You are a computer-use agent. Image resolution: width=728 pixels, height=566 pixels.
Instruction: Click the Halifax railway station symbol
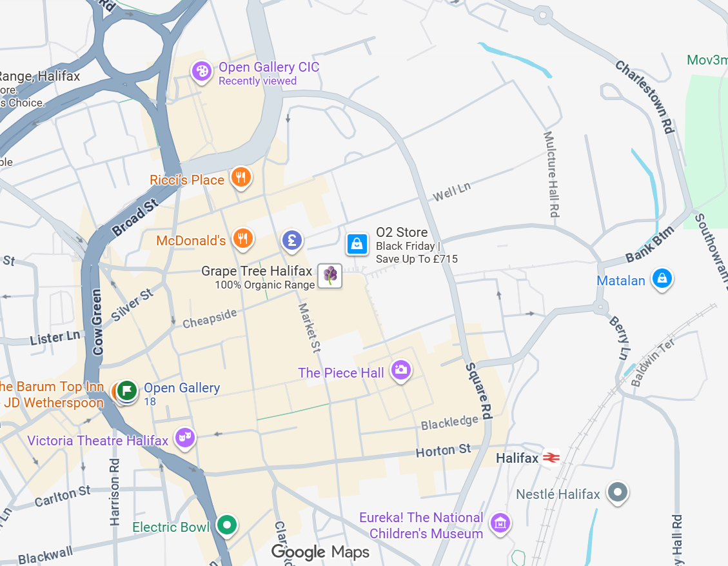551,458
